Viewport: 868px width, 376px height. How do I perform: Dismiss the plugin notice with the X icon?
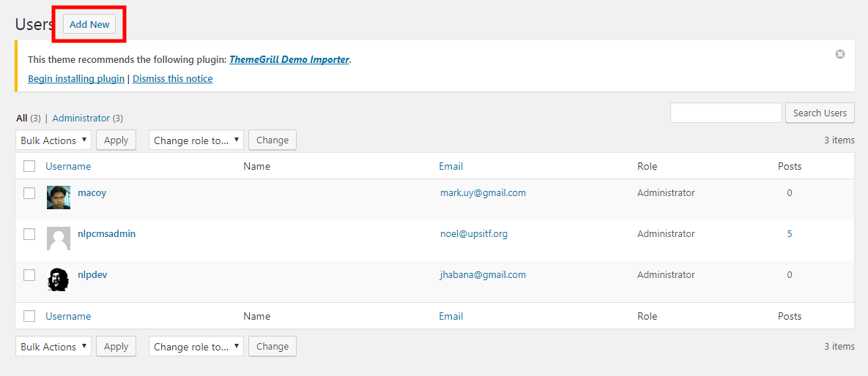click(840, 54)
